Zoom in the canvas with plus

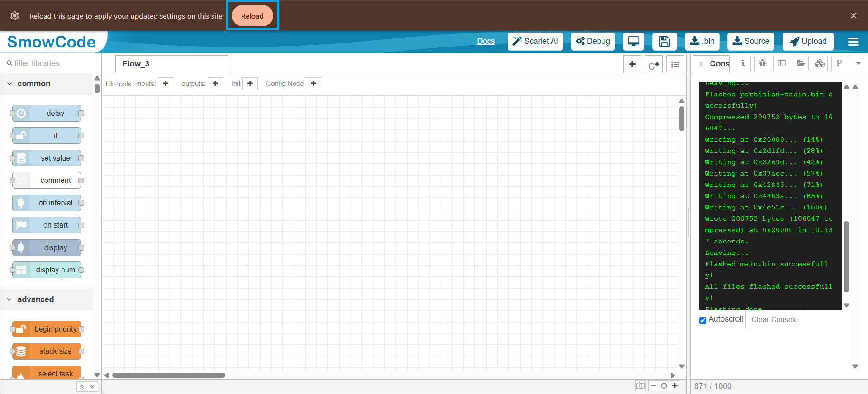point(675,386)
